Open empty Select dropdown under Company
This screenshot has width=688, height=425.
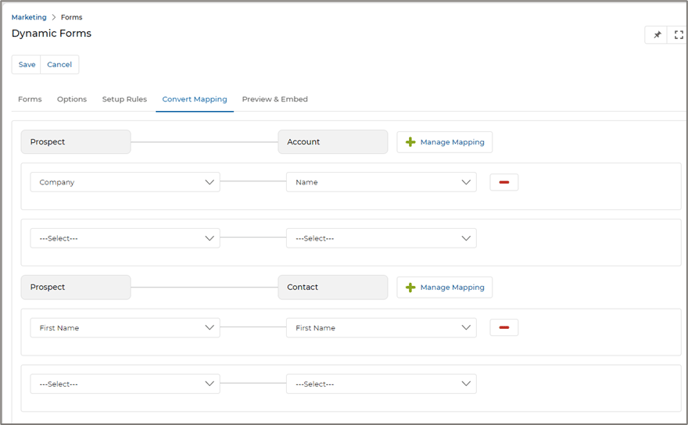[x=125, y=238]
